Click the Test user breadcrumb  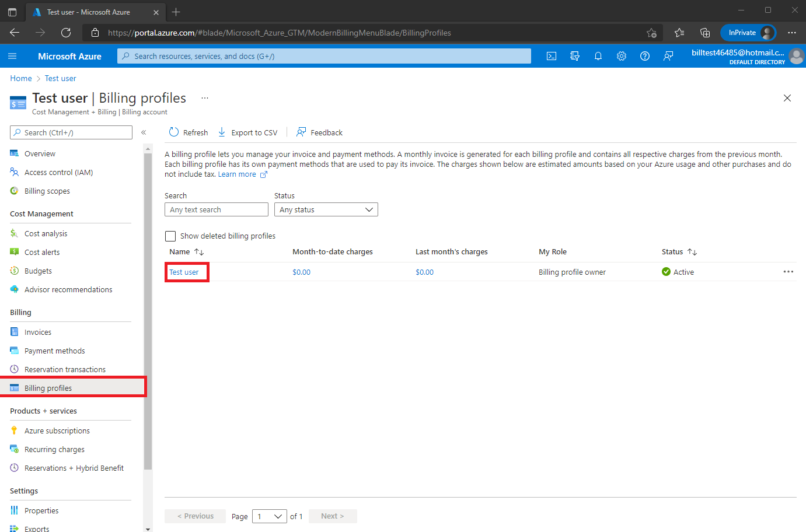(60, 78)
